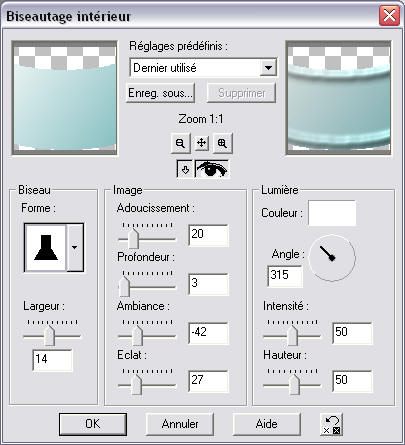Click the Angle value input field

pos(285,276)
